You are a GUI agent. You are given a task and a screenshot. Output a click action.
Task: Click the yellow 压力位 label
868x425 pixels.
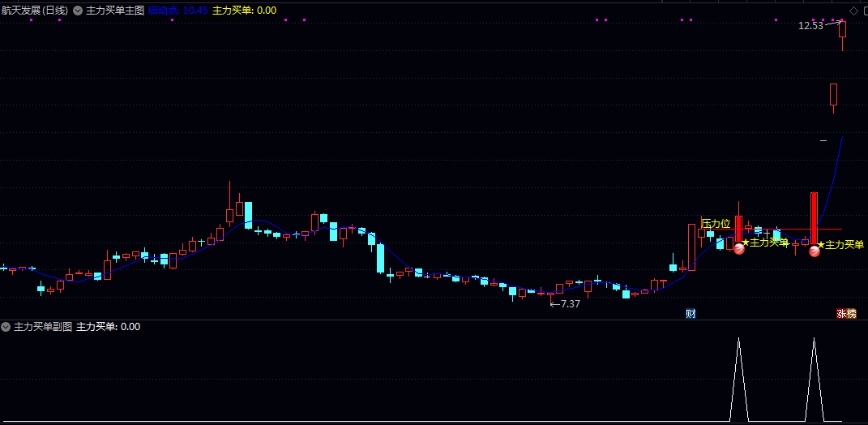click(x=716, y=224)
